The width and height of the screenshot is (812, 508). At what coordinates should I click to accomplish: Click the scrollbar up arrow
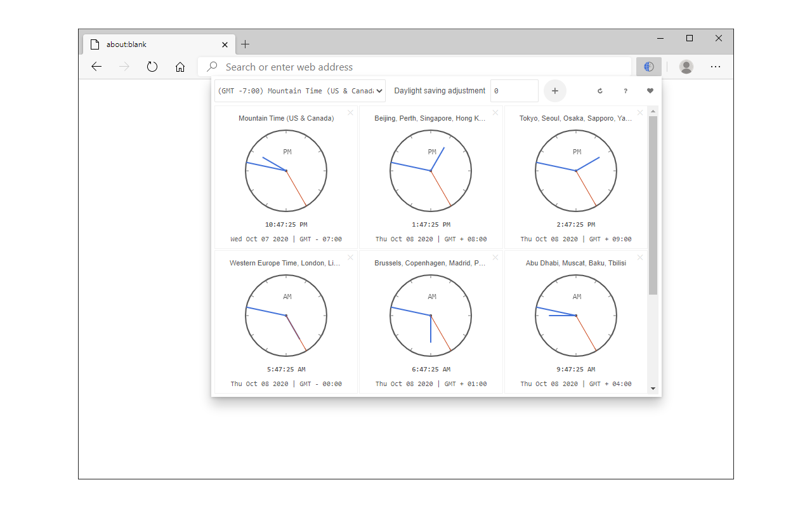653,111
